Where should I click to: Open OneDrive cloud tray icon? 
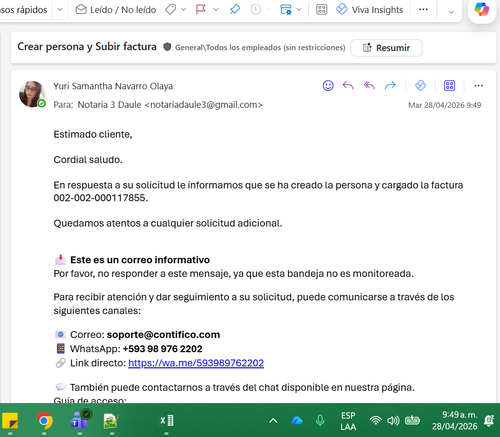pos(296,421)
